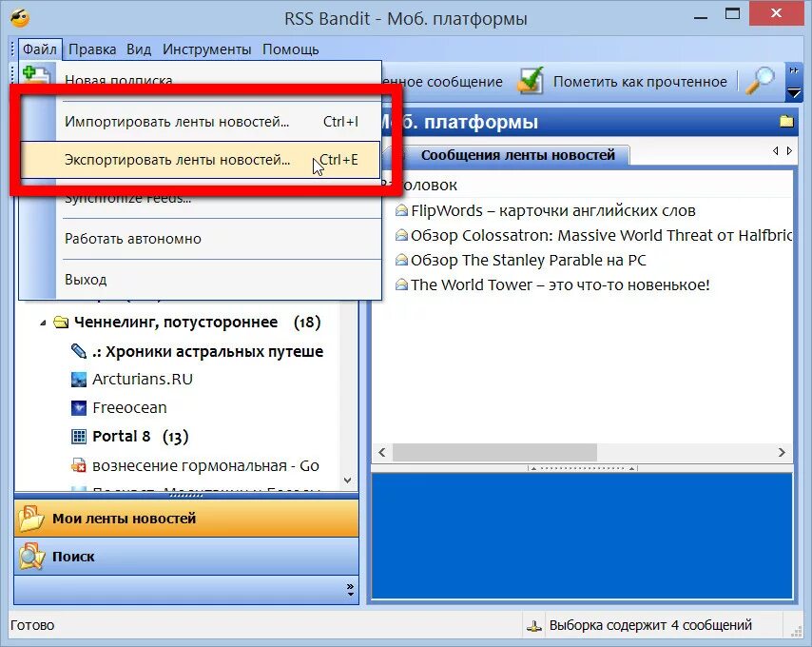Click the Мои ленты новостей feed icon
812x647 pixels.
[x=31, y=520]
